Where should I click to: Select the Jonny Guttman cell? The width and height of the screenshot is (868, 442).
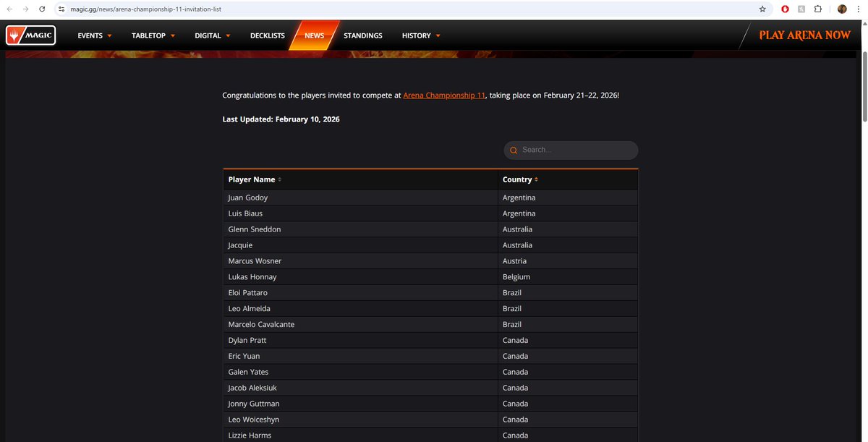pyautogui.click(x=360, y=404)
